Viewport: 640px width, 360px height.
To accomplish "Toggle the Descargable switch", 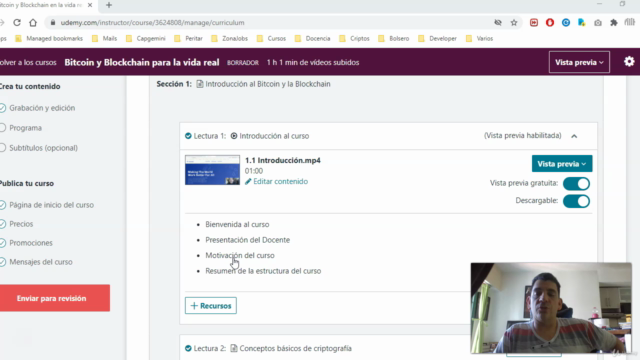I will pos(576,201).
